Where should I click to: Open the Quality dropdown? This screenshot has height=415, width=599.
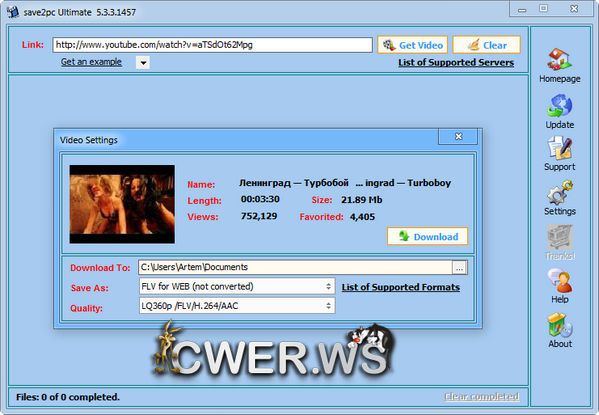coord(237,306)
